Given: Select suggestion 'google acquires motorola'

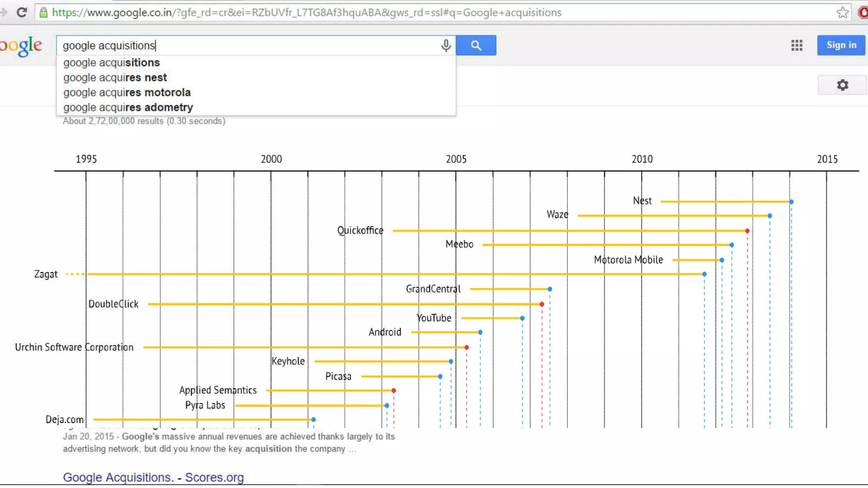Looking at the screenshot, I should [127, 92].
